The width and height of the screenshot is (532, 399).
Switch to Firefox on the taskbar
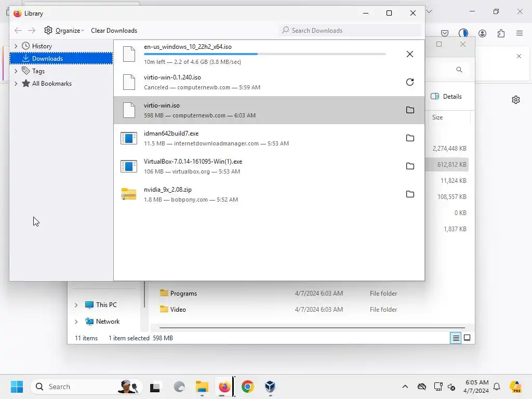coord(224,387)
